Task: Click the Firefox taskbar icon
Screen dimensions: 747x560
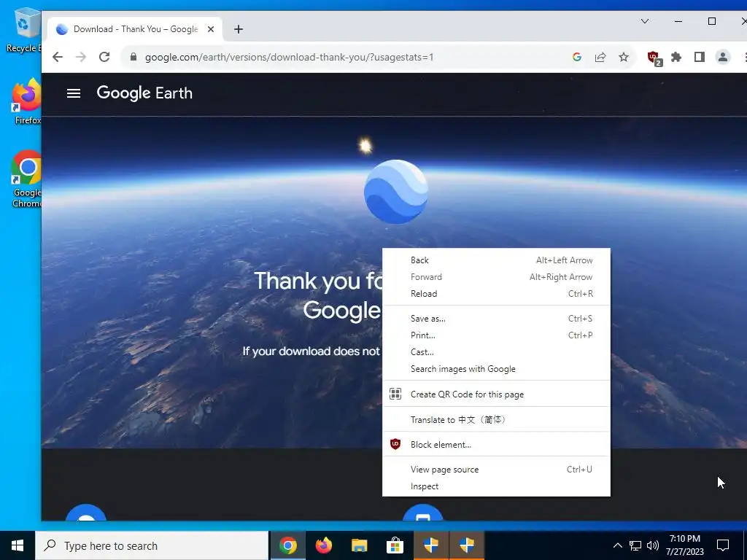Action: [x=323, y=545]
